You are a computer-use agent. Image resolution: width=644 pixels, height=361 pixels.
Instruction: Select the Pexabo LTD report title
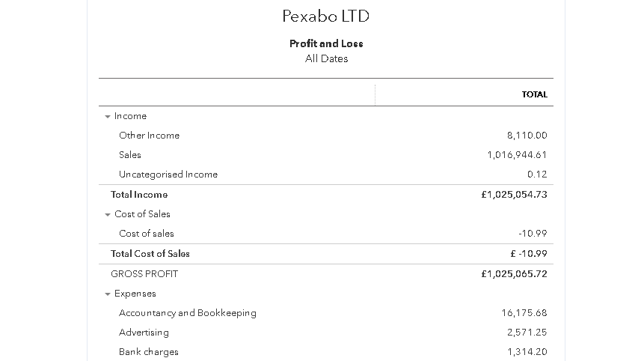coord(325,16)
